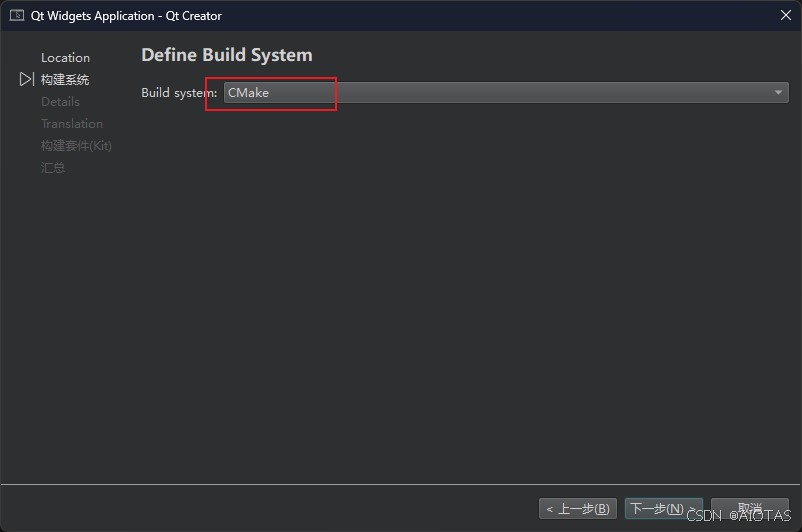Click the Qt Creator window icon in title bar

[x=16, y=15]
